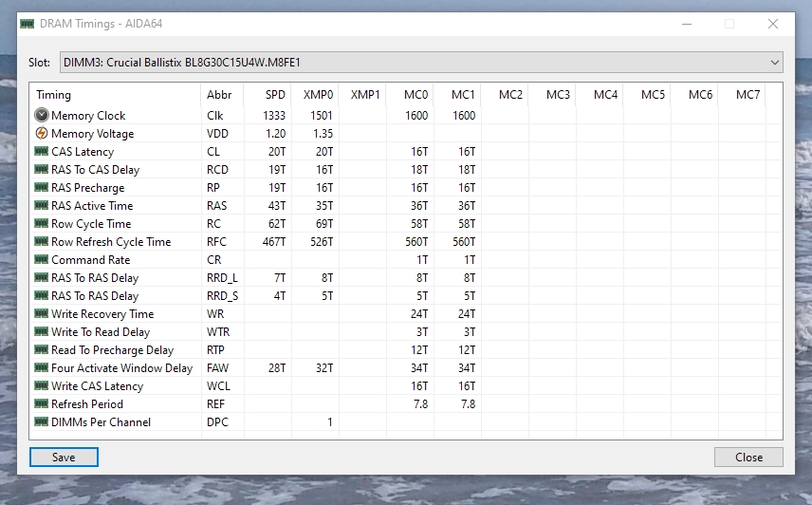Select the DIMMs Per Channel label
This screenshot has width=812, height=505.
coord(101,422)
